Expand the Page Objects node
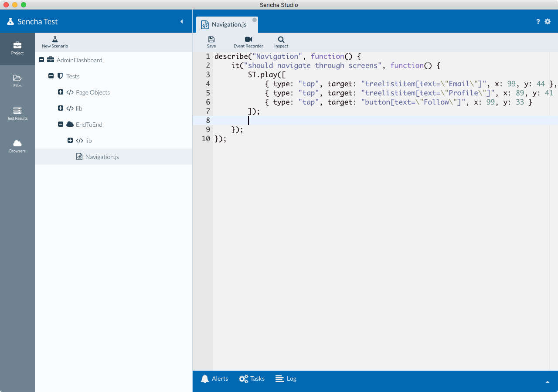This screenshot has width=558, height=392. (61, 92)
